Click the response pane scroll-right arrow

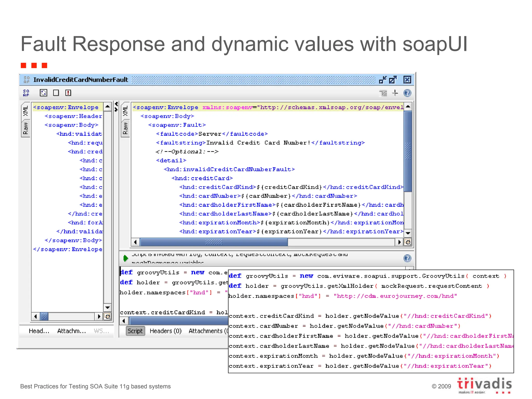pos(399,242)
